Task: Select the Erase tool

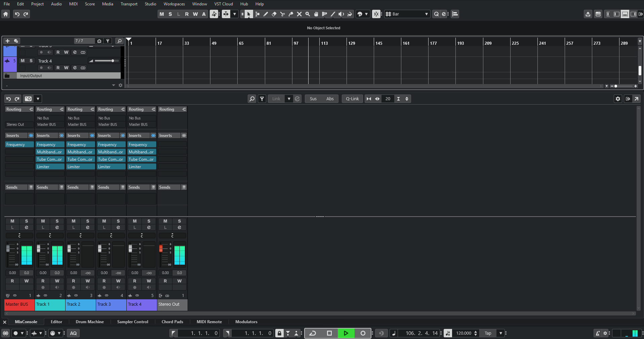Action: coord(274,14)
